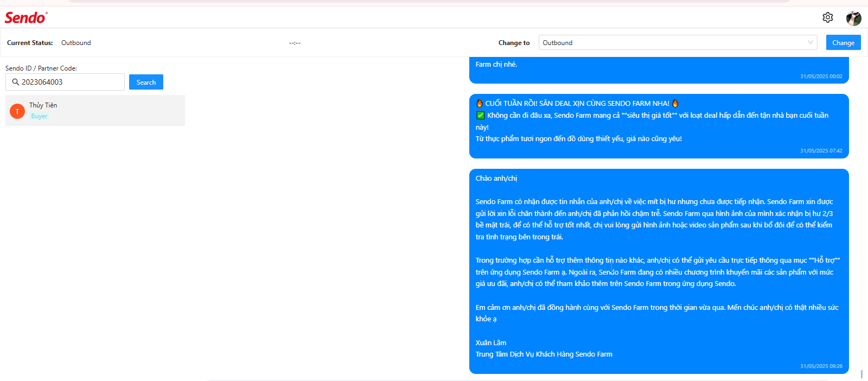Click the fire emoji before CUỐI TUẦN
The height and width of the screenshot is (381, 868).
(480, 103)
